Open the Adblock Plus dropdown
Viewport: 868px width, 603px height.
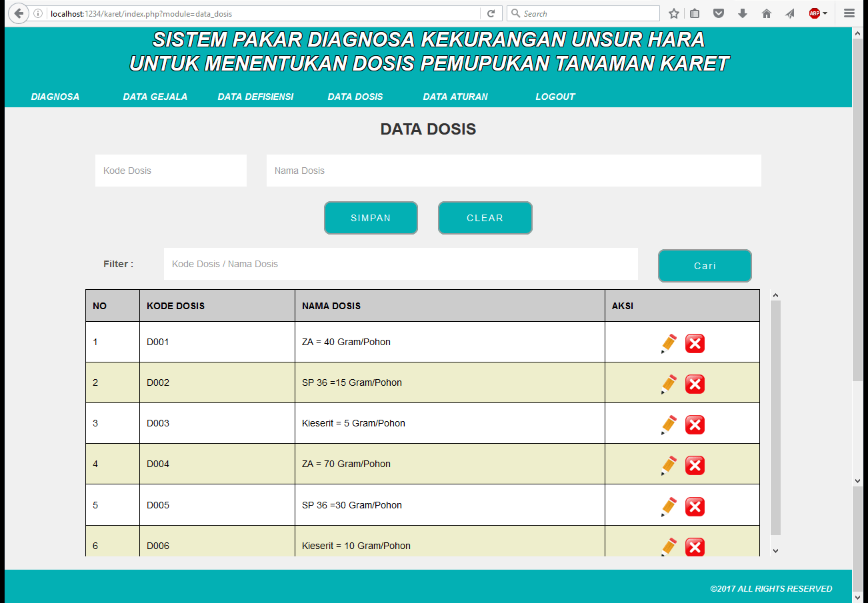tap(818, 13)
